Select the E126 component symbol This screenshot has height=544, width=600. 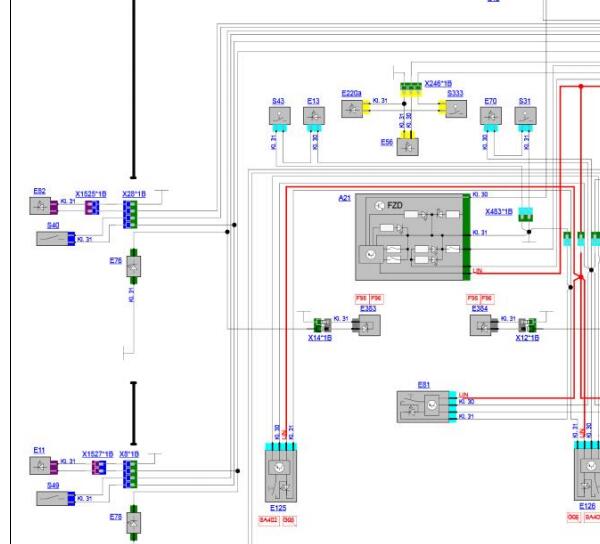tap(587, 474)
